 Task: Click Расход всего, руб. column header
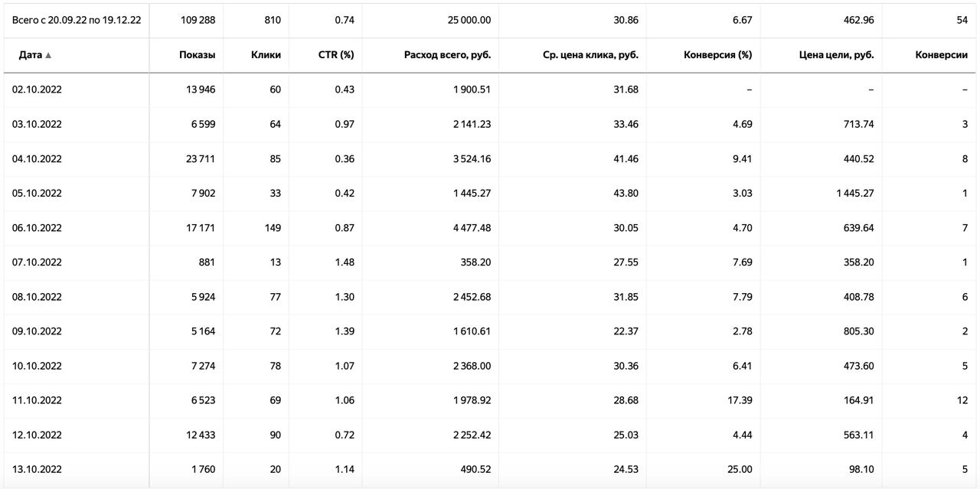tap(447, 55)
